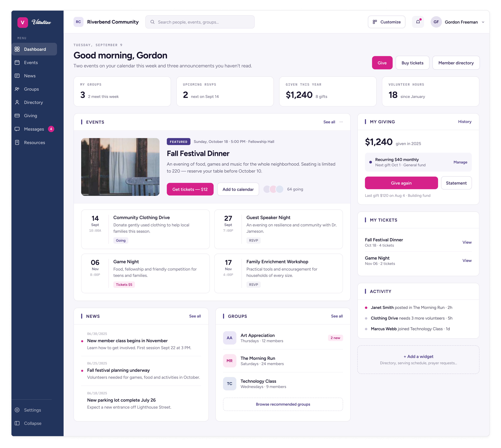Viewport: 501px width, 448px height.
Task: Open News in the sidebar menu
Action: coord(34,76)
